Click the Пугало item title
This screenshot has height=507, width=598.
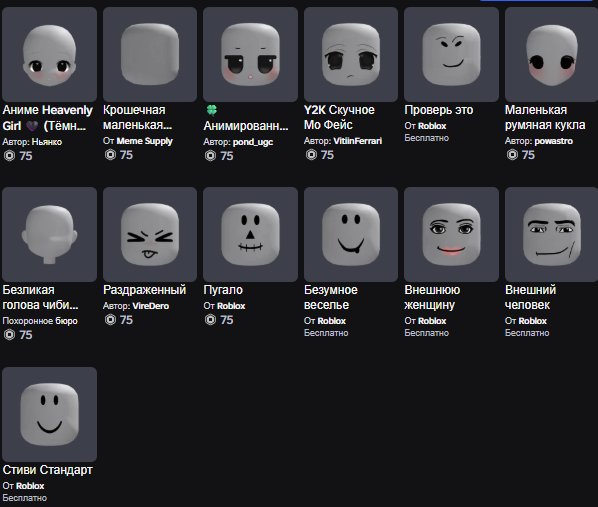tap(223, 290)
